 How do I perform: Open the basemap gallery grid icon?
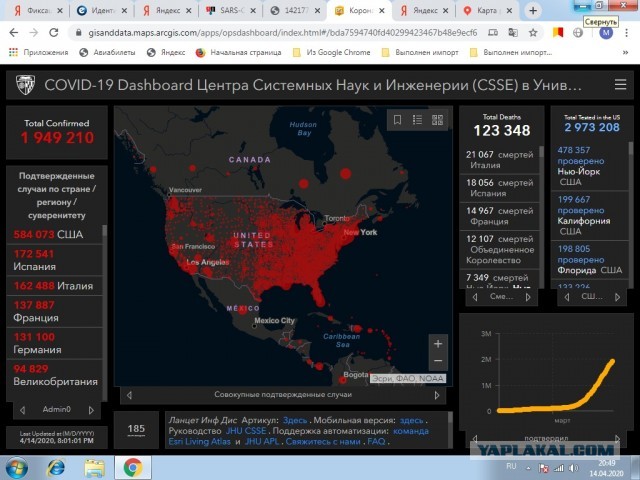point(437,120)
